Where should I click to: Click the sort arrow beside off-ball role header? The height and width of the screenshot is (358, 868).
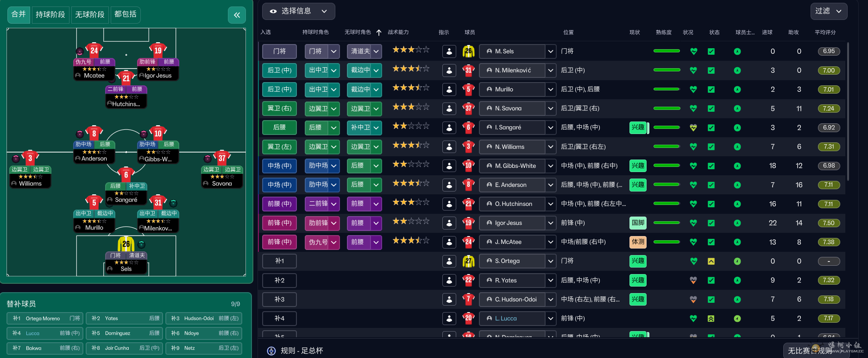(x=379, y=32)
